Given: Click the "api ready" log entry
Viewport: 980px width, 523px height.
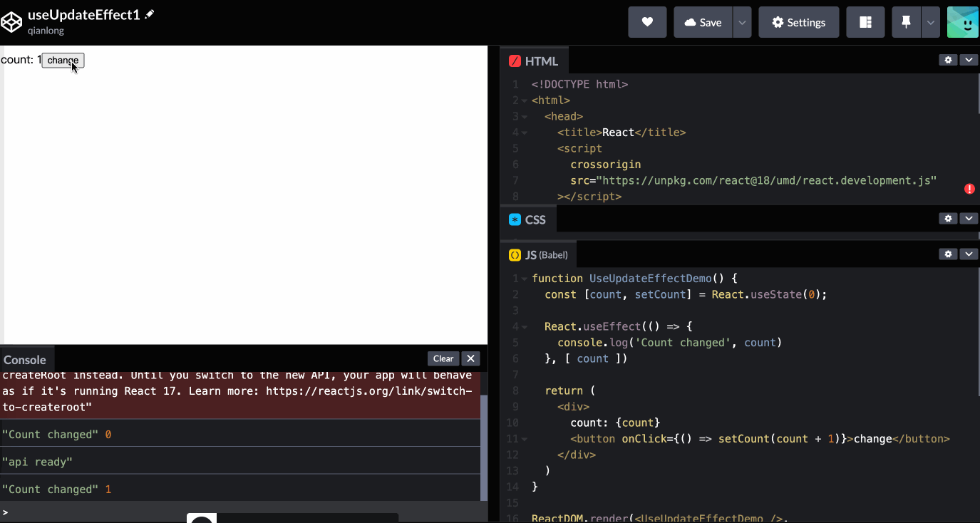Looking at the screenshot, I should 240,462.
